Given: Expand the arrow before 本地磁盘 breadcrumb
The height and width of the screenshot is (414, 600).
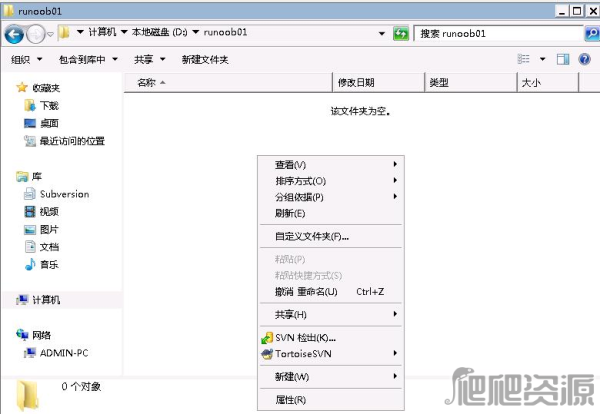Looking at the screenshot, I should click(x=124, y=32).
